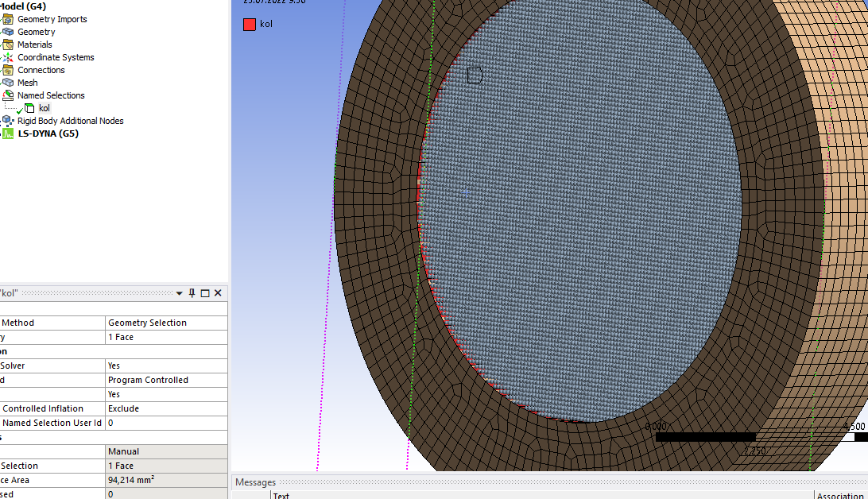This screenshot has height=499, width=868.
Task: Click the 1 Face value in Selection row
Action: click(167, 466)
